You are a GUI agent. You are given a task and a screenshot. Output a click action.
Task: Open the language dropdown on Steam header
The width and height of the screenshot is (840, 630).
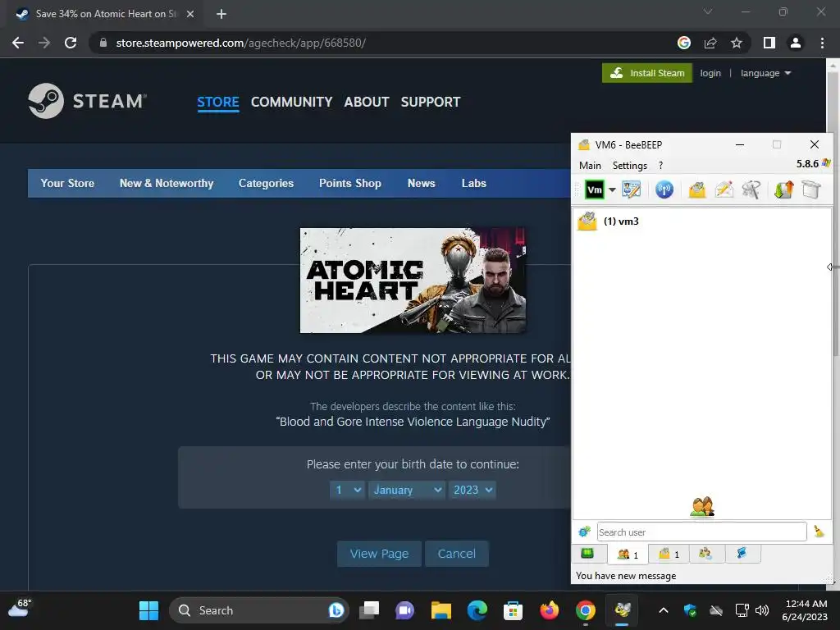tap(765, 73)
